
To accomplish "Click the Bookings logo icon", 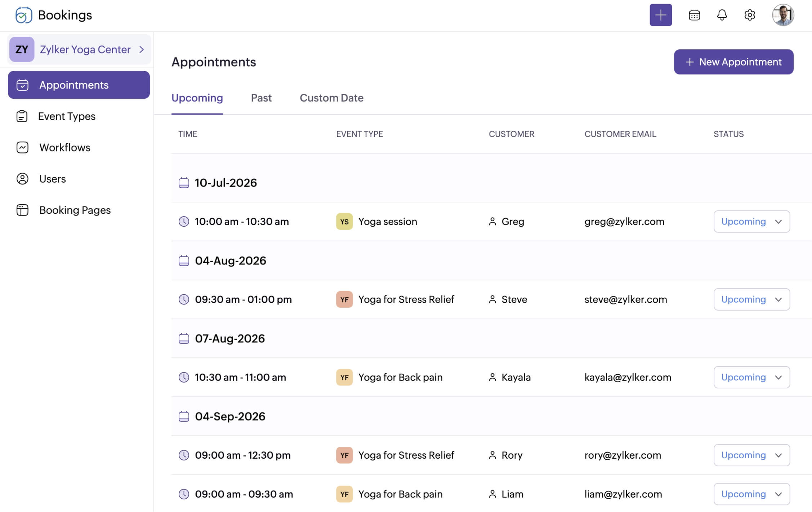I will pos(24,15).
